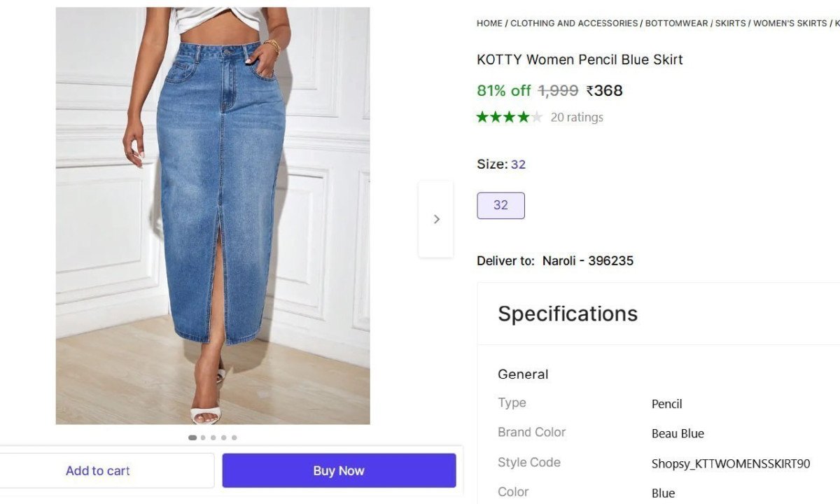The image size is (840, 504).
Task: View the 20 ratings link
Action: pos(577,117)
